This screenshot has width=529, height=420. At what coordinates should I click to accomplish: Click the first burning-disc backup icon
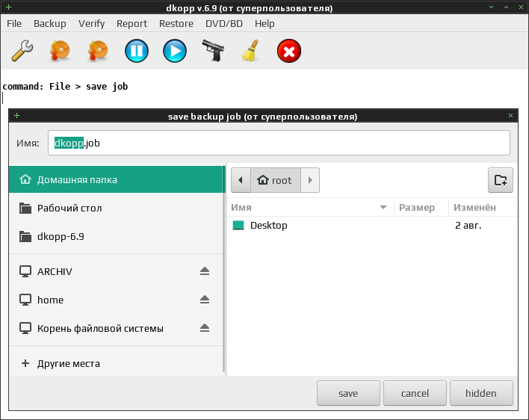pyautogui.click(x=60, y=51)
